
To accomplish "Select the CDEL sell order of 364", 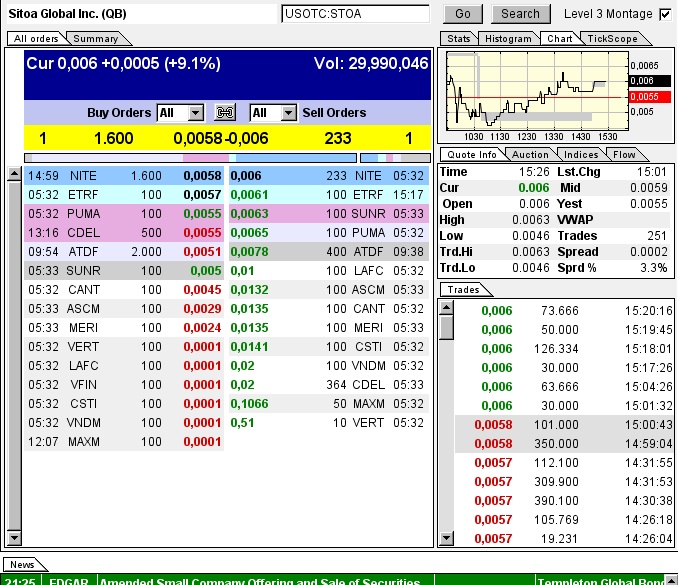I will 329,385.
